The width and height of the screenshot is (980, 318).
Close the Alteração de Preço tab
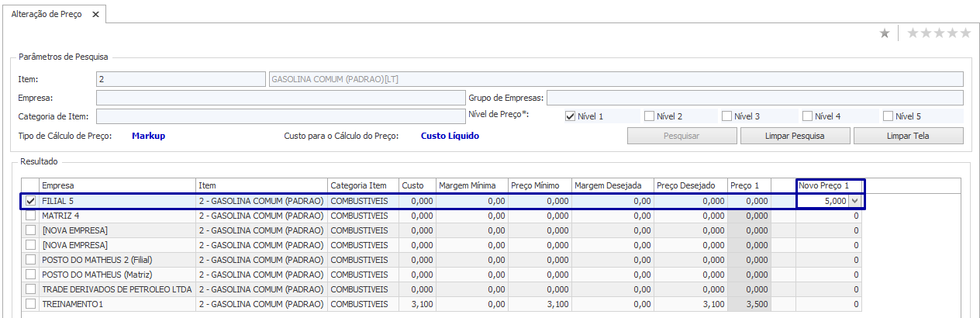pos(95,15)
